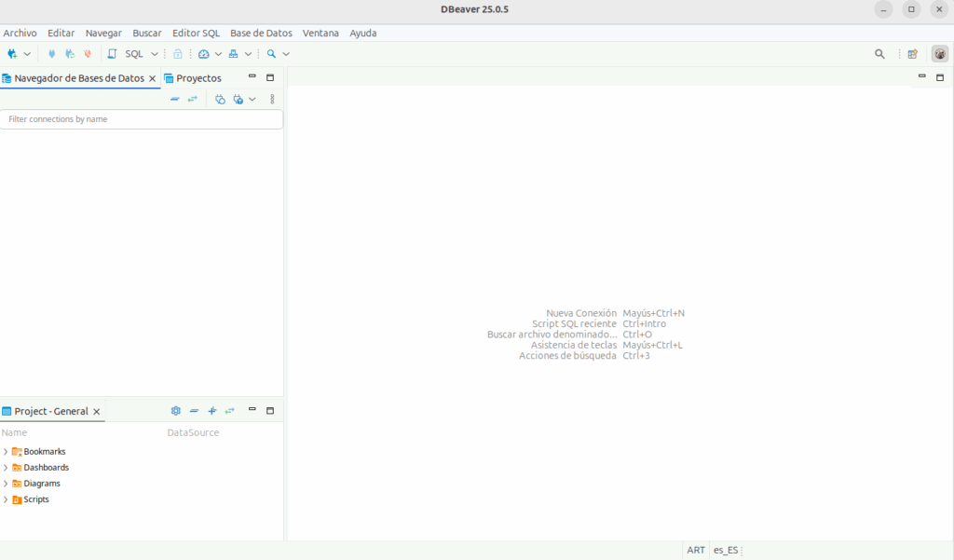Open the search tool in the toolbar

[270, 53]
